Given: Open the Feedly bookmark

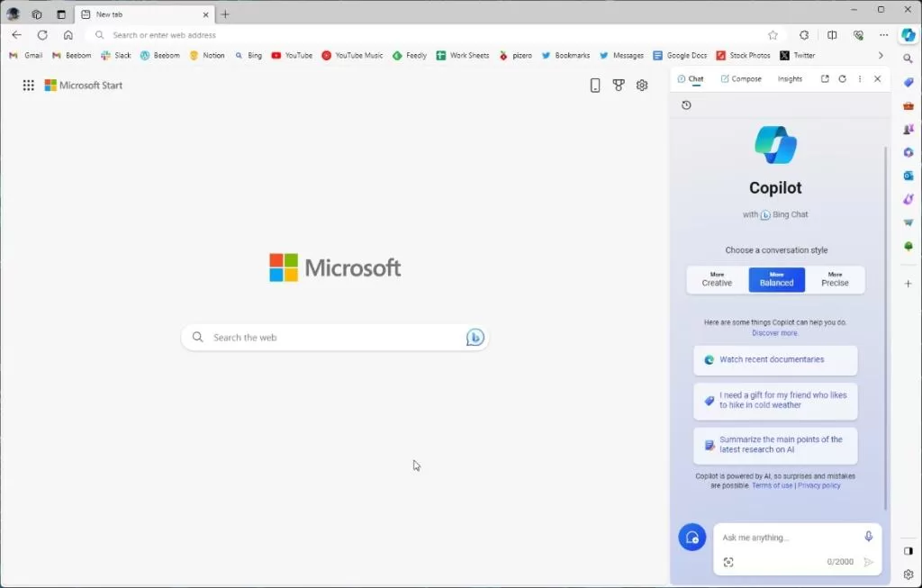Looking at the screenshot, I should [x=410, y=55].
